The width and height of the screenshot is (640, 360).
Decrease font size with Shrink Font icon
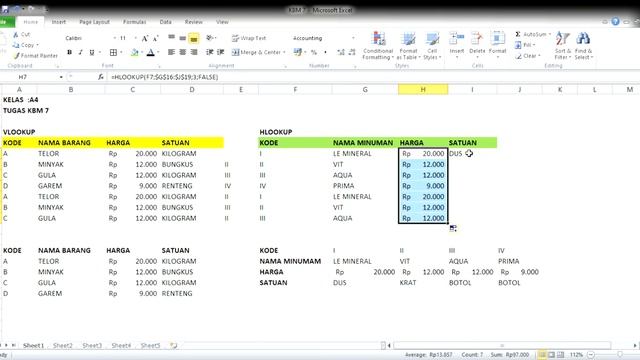click(156, 38)
